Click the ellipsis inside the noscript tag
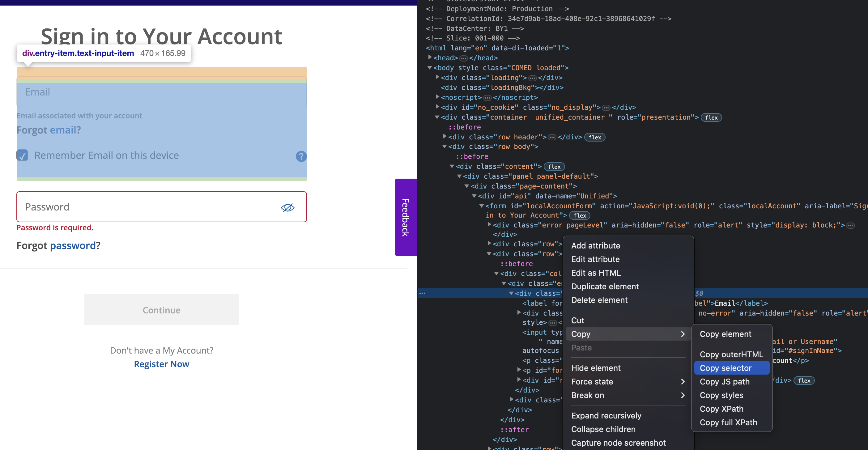868x450 pixels. pos(487,98)
